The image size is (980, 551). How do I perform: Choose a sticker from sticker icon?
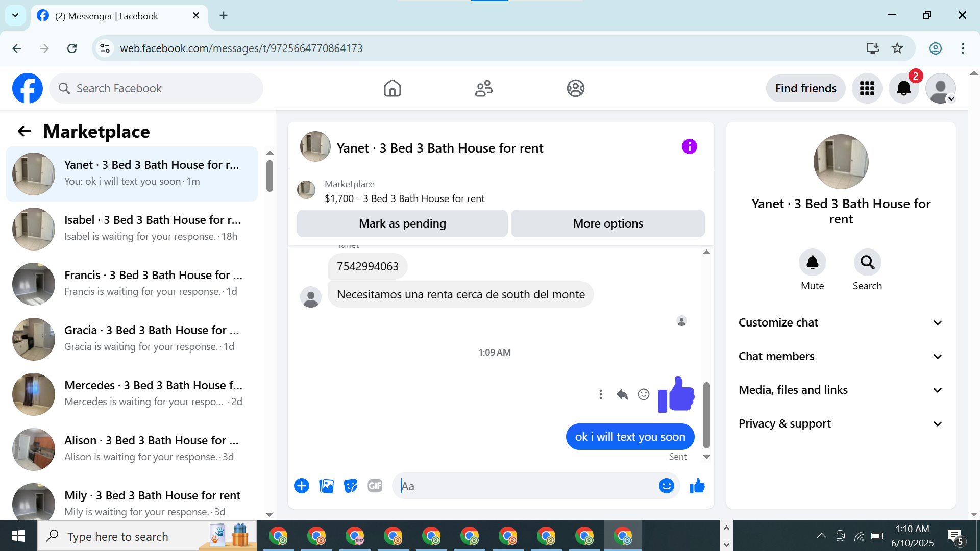click(351, 486)
